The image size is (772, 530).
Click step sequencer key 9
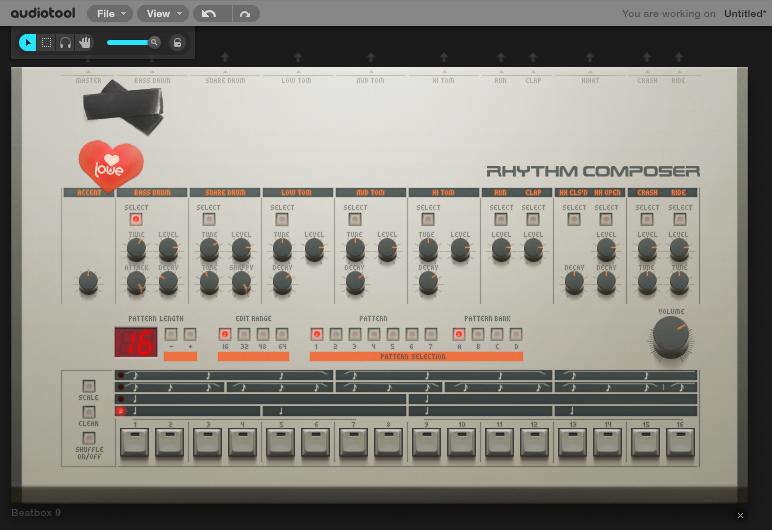click(426, 442)
